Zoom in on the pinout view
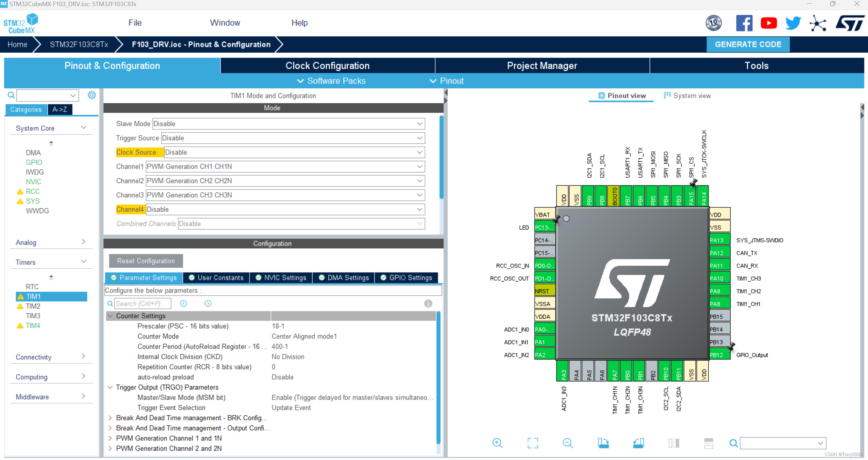 coord(498,443)
